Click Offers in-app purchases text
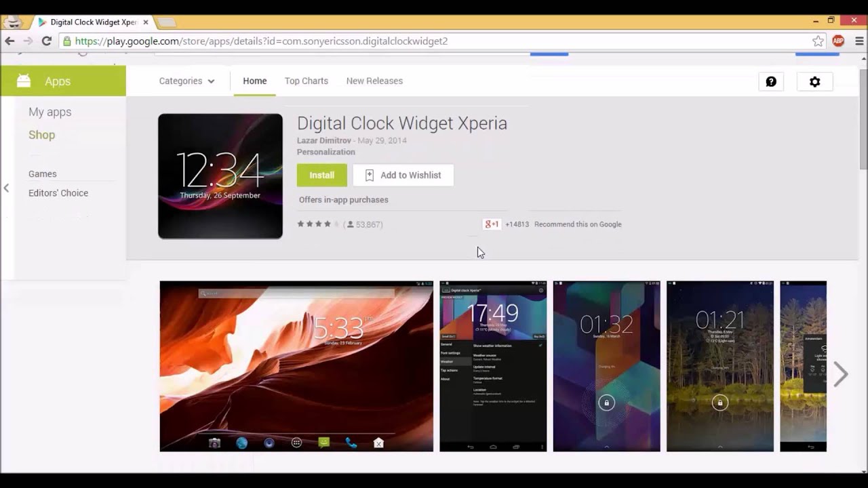This screenshot has width=868, height=488. 344,200
